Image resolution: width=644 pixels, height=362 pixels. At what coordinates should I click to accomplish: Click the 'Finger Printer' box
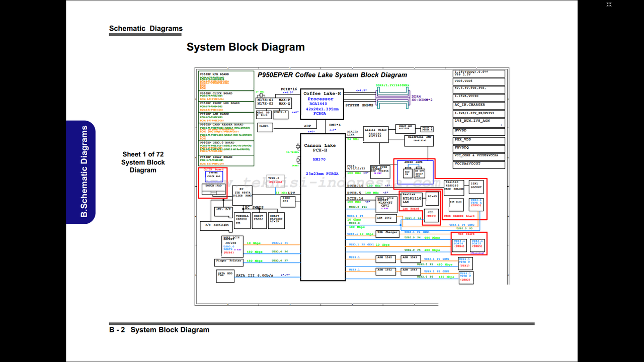pos(228,261)
